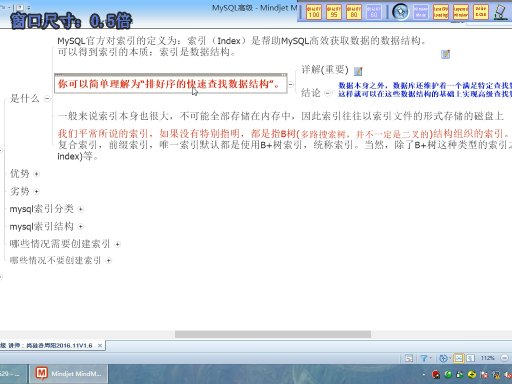The width and height of the screenshot is (512, 384).
Task: Click the yellow 95 window-size button
Action: coord(334,12)
